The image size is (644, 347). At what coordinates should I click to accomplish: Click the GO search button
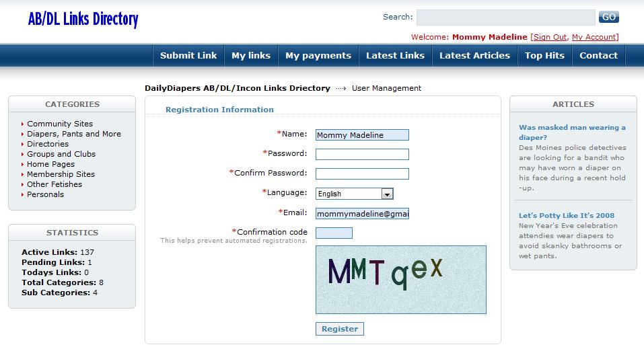point(609,17)
